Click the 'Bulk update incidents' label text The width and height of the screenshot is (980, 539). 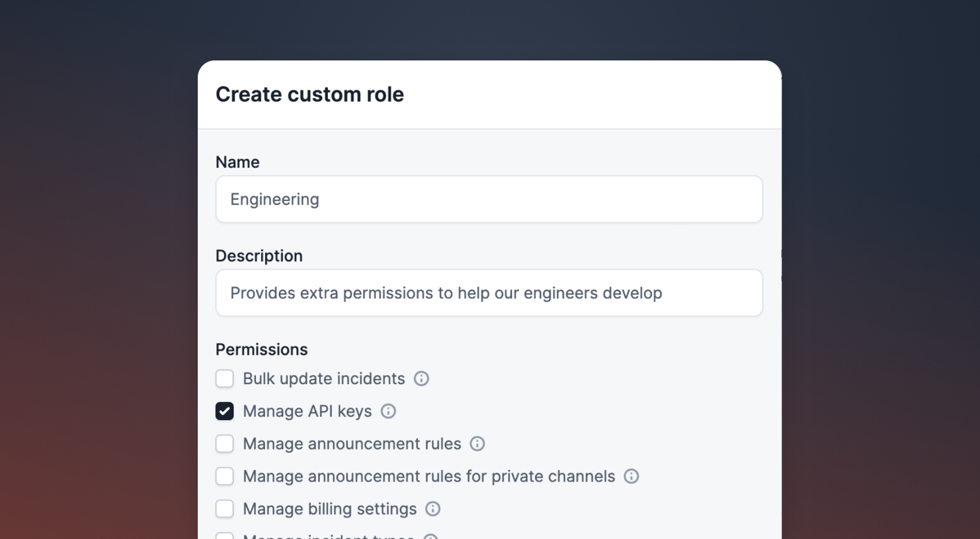(324, 379)
